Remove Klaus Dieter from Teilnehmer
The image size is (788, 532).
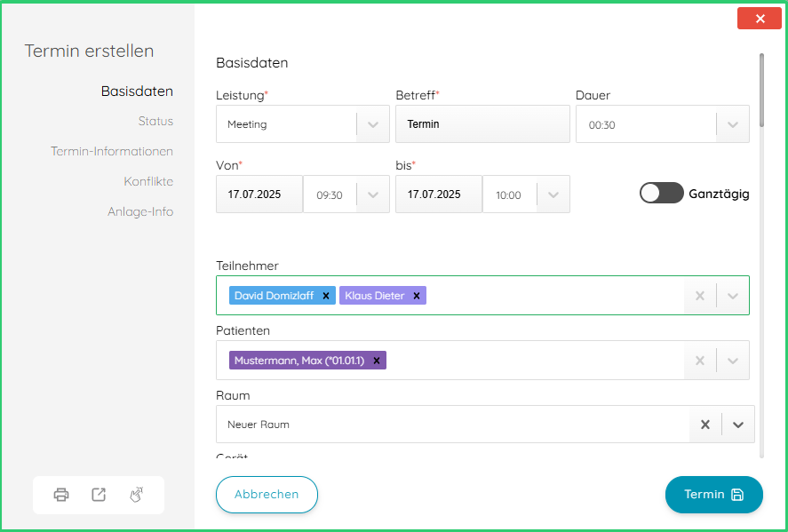click(416, 296)
